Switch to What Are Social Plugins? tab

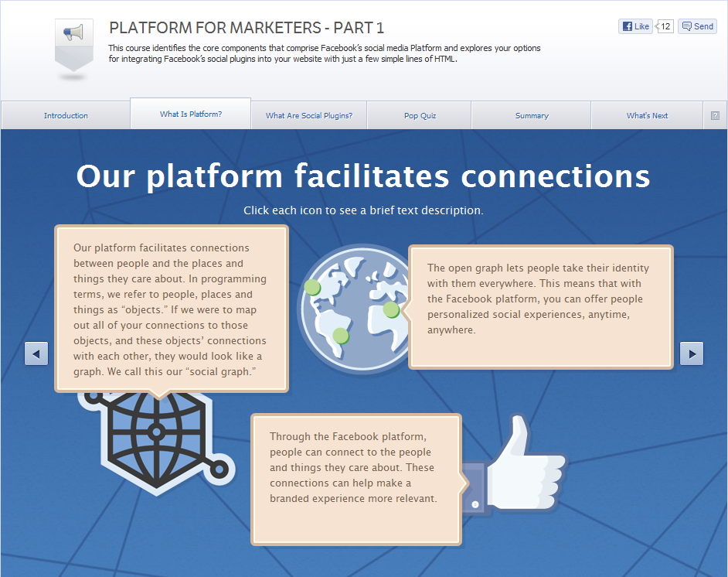point(309,115)
